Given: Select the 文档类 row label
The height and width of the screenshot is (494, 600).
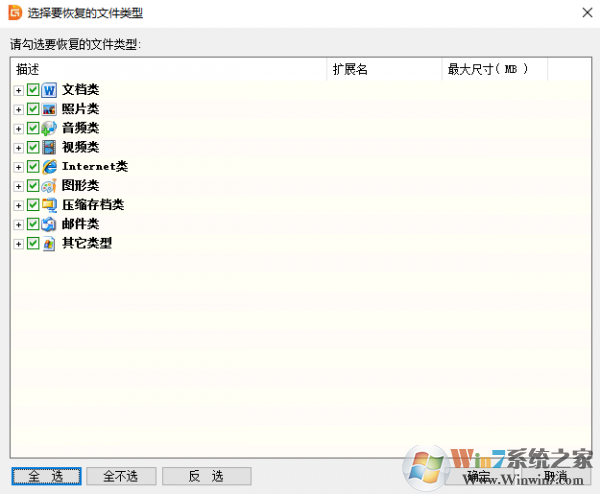Looking at the screenshot, I should 80,90.
